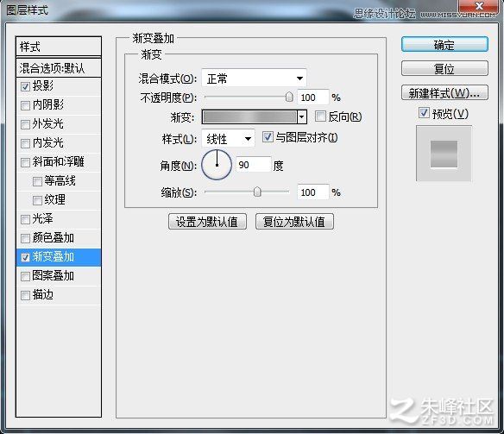The image size is (504, 434).
Task: Enable the 描边 effect checkbox
Action: pos(25,295)
